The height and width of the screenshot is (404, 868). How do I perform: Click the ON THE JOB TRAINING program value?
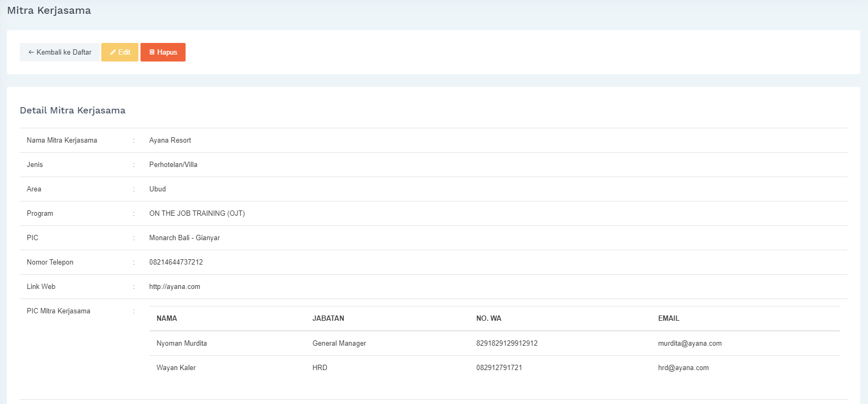[x=197, y=214]
